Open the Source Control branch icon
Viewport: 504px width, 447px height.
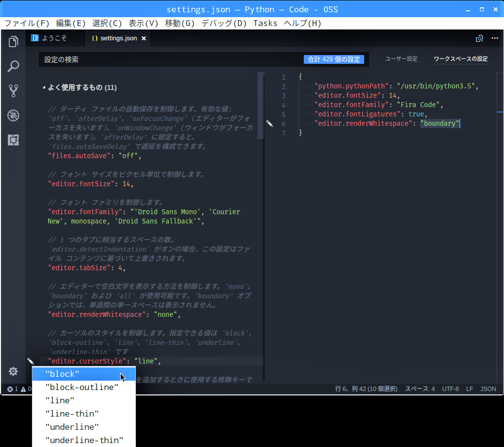(13, 91)
